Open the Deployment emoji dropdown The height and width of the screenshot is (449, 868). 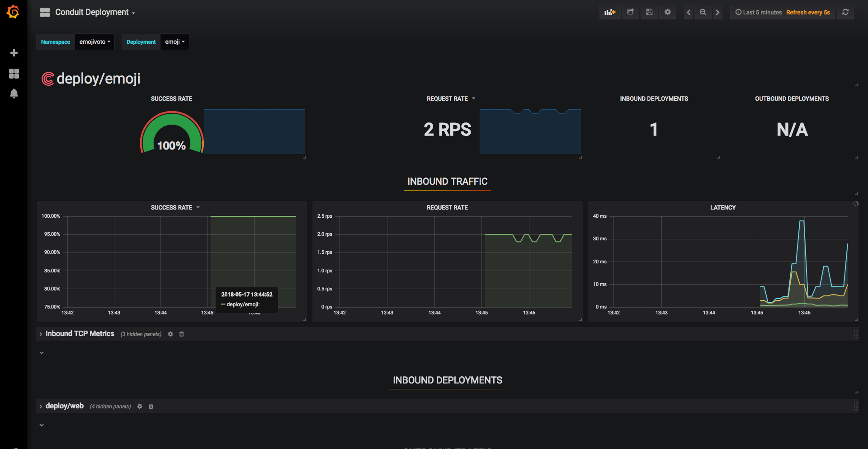(175, 42)
